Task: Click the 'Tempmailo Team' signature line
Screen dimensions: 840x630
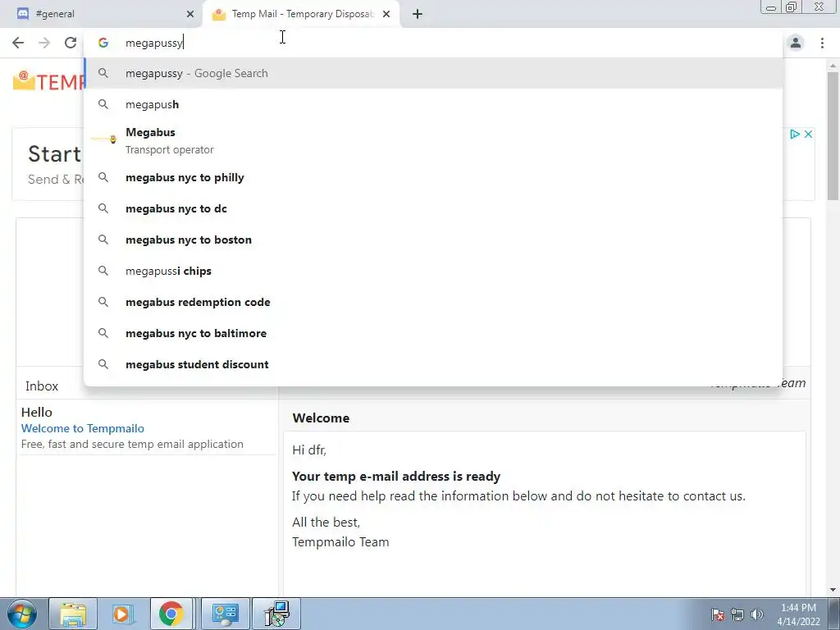Action: tap(340, 542)
